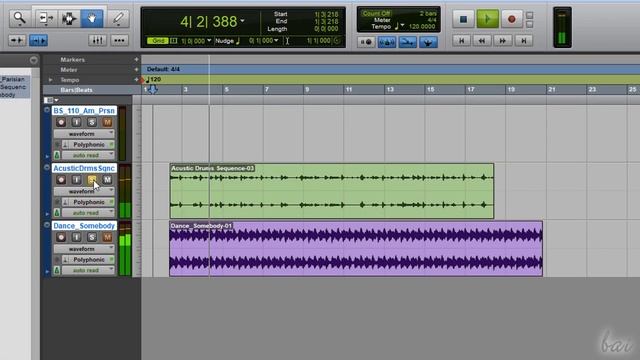Click the Length selection value field
Image resolution: width=640 pixels, height=360 pixels.
[326, 29]
